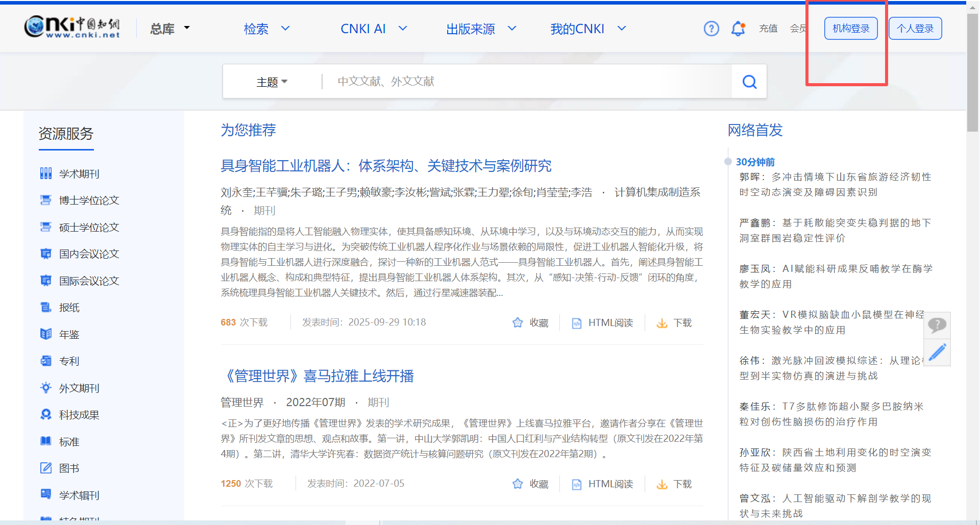Expand the 主题 search field dropdown

pos(272,82)
